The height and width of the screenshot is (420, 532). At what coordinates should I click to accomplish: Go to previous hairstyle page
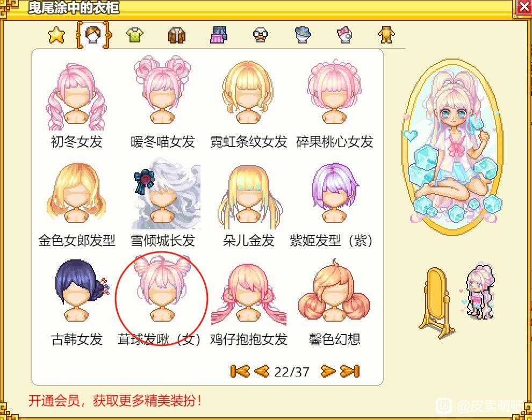pos(262,371)
